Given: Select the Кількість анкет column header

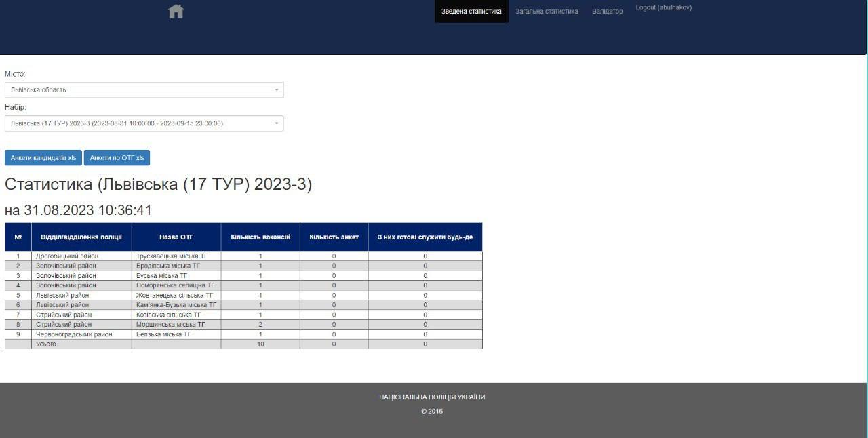Looking at the screenshot, I should 334,237.
